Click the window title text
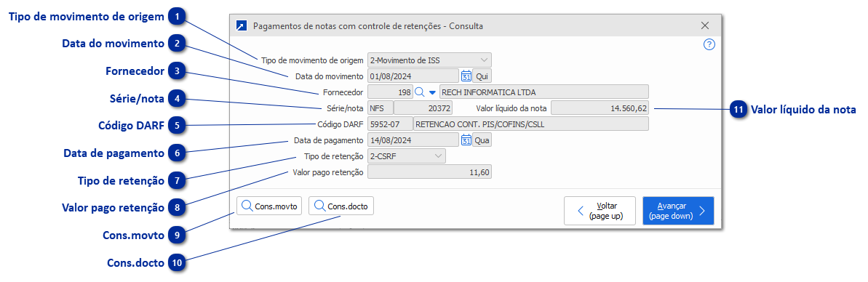 click(368, 25)
